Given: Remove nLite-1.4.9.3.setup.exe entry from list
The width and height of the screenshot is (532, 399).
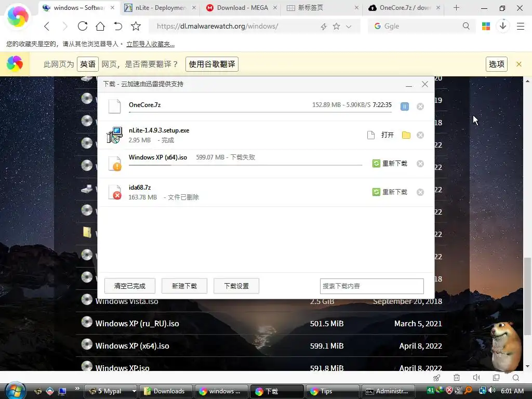Looking at the screenshot, I should [x=420, y=135].
